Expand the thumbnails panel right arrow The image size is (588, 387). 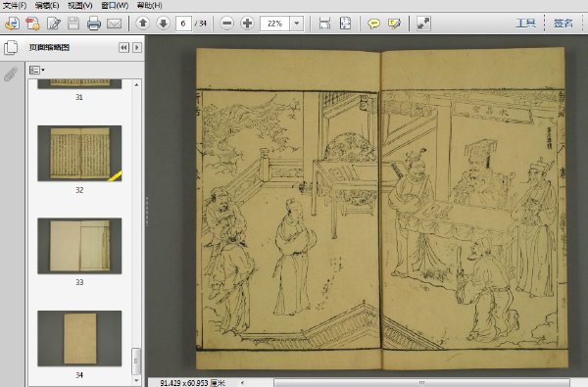point(137,47)
